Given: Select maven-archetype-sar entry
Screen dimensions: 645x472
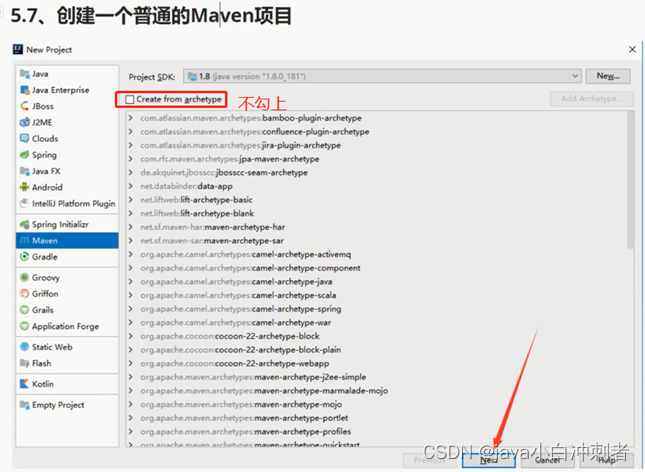Looking at the screenshot, I should (x=212, y=241).
